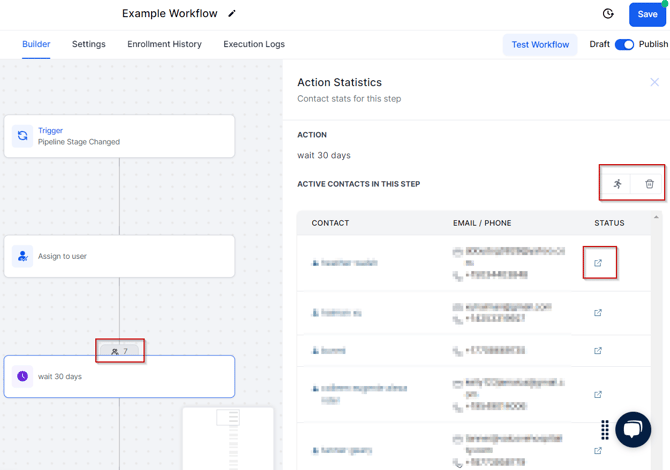Viewport: 670px width, 470px height.
Task: Select the Trigger Pipeline Stage Changed node
Action: tap(119, 136)
